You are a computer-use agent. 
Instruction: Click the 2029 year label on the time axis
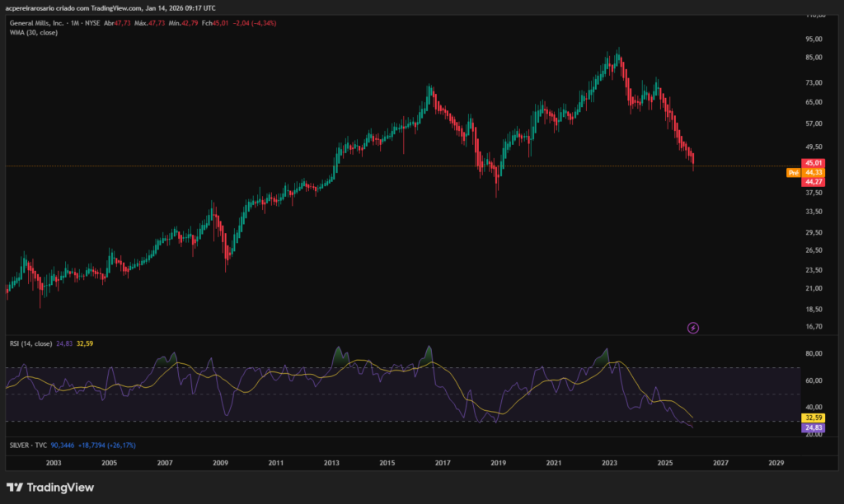pyautogui.click(x=775, y=463)
